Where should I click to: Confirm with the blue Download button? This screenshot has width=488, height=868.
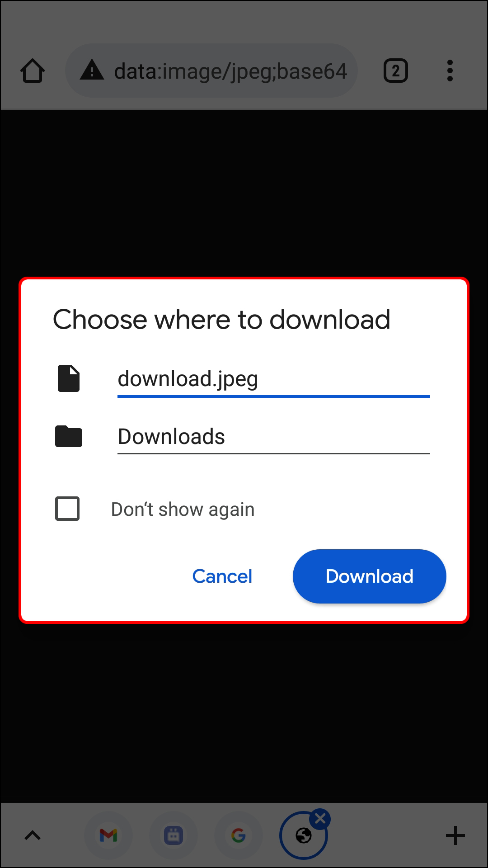[x=370, y=576]
